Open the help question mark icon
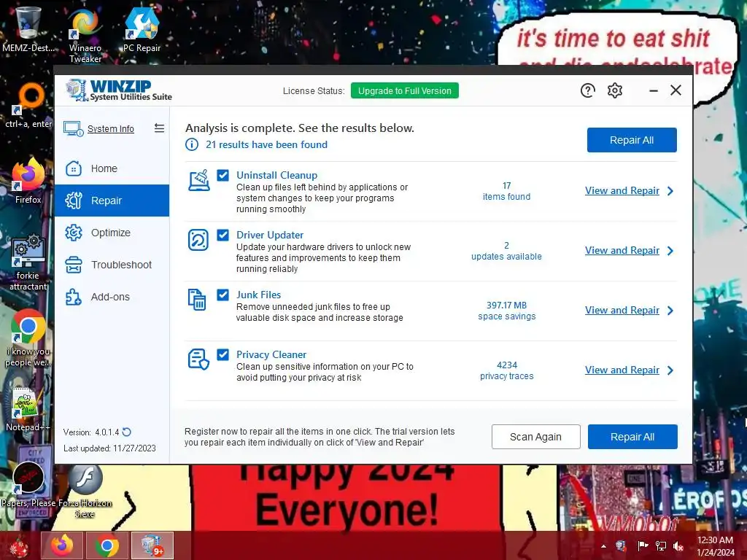 point(587,90)
